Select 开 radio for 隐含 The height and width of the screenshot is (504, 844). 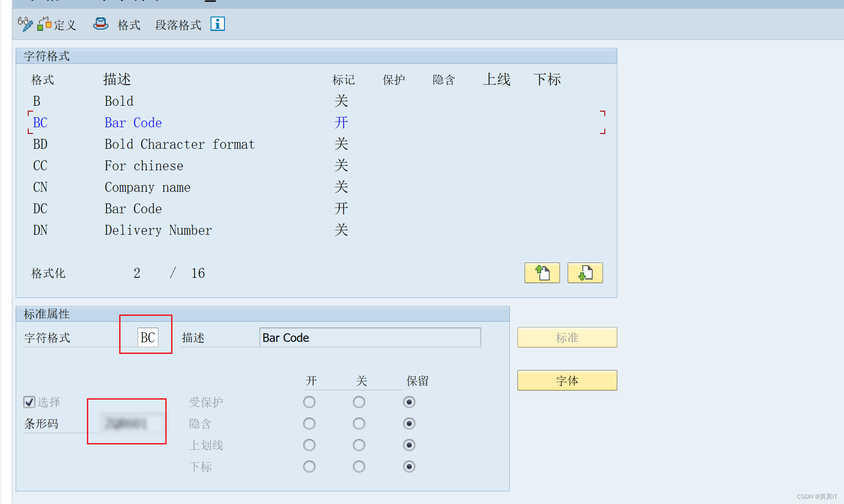point(309,423)
